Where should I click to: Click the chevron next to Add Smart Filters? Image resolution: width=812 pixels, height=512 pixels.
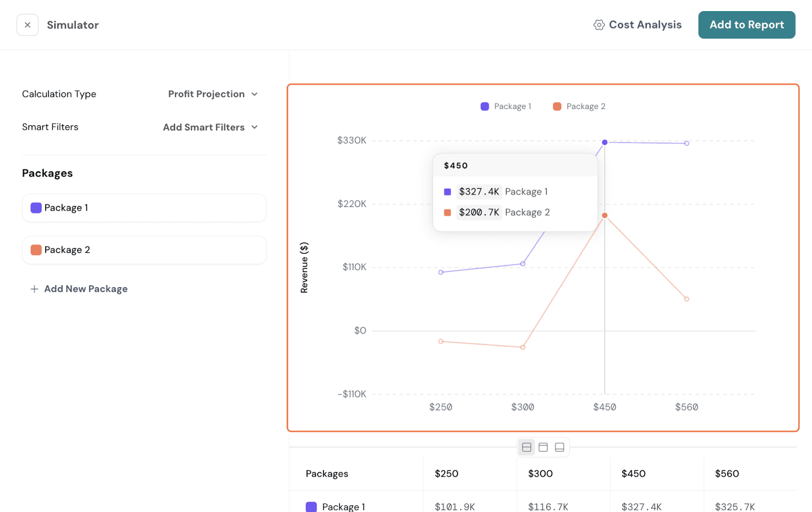[255, 127]
